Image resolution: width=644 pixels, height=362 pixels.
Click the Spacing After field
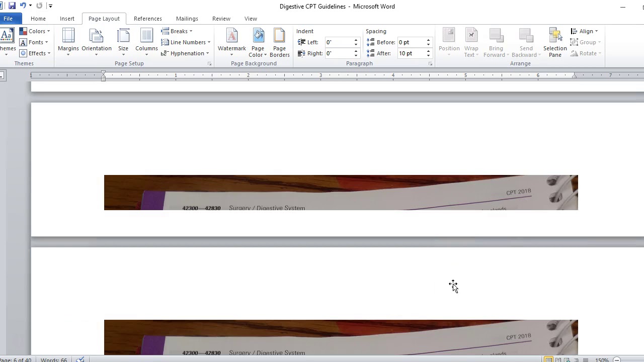click(411, 53)
